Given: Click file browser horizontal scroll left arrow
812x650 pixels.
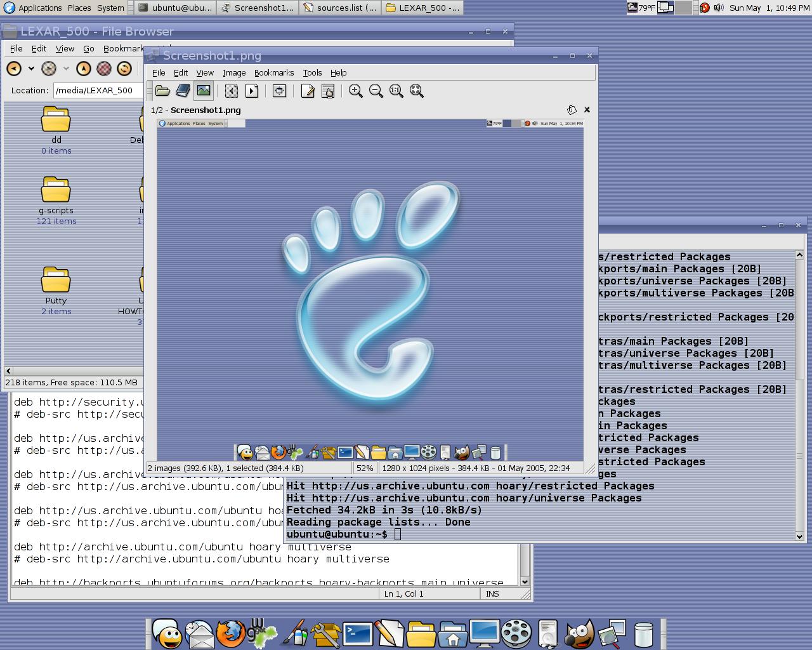Looking at the screenshot, I should point(8,371).
